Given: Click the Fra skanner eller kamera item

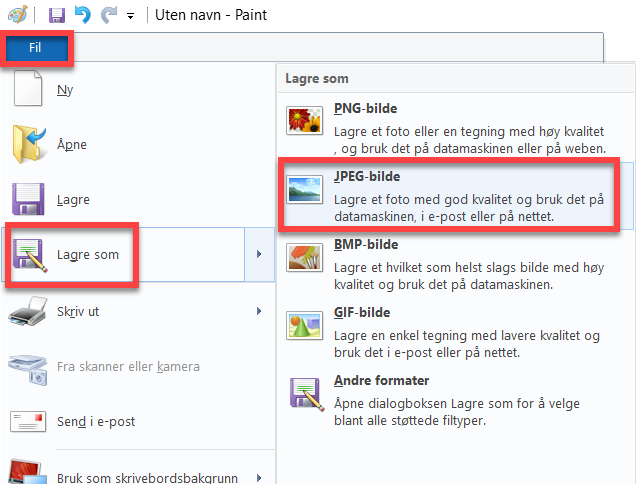Looking at the screenshot, I should pos(126,366).
